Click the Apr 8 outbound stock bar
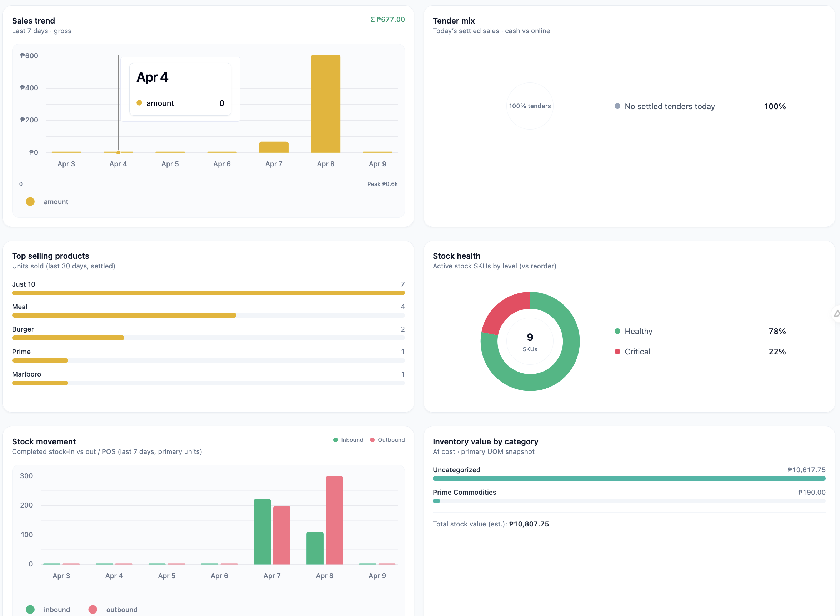This screenshot has height=616, width=840. (334, 520)
